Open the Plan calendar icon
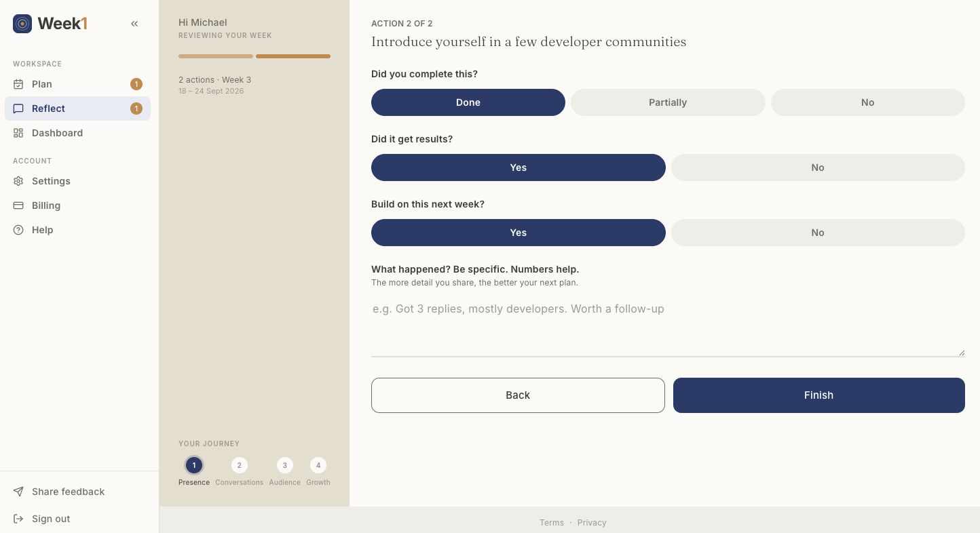The image size is (980, 533). click(x=18, y=84)
